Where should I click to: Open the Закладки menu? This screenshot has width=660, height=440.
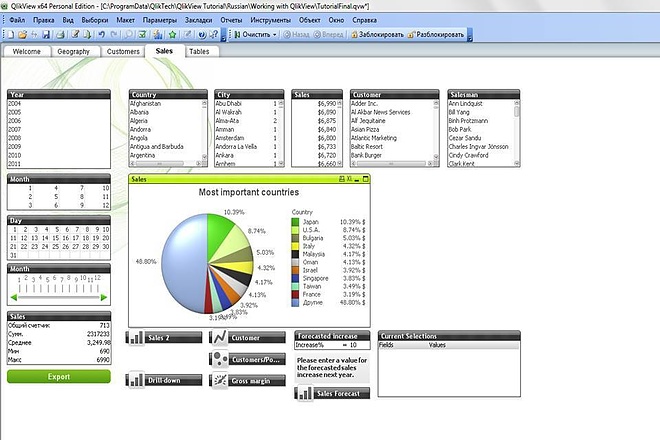[x=198, y=20]
